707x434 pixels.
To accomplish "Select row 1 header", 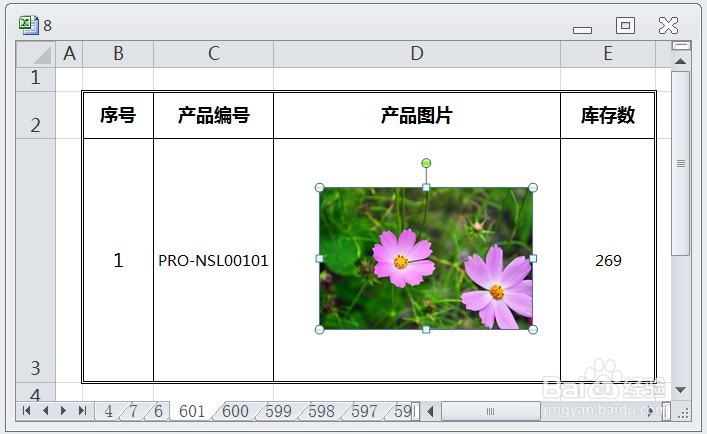I will coord(36,79).
